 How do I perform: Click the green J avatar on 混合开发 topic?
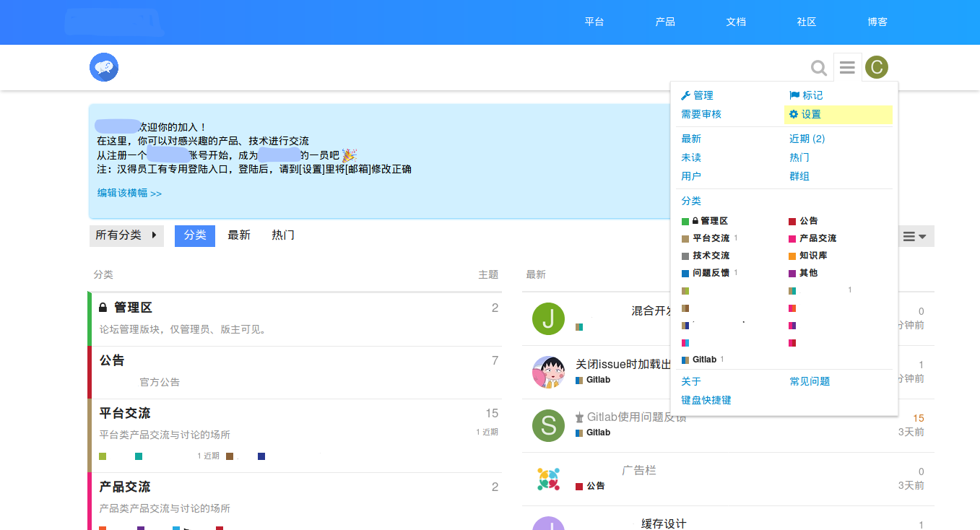(x=548, y=318)
